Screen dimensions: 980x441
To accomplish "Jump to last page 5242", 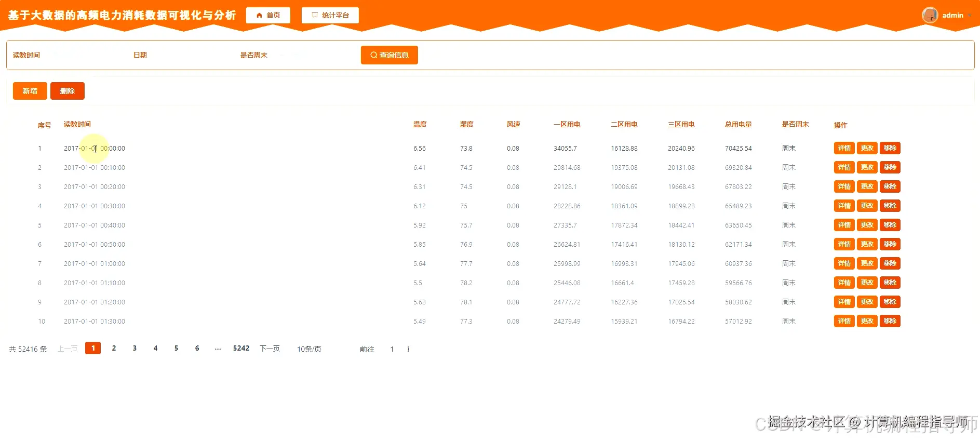I will point(241,348).
